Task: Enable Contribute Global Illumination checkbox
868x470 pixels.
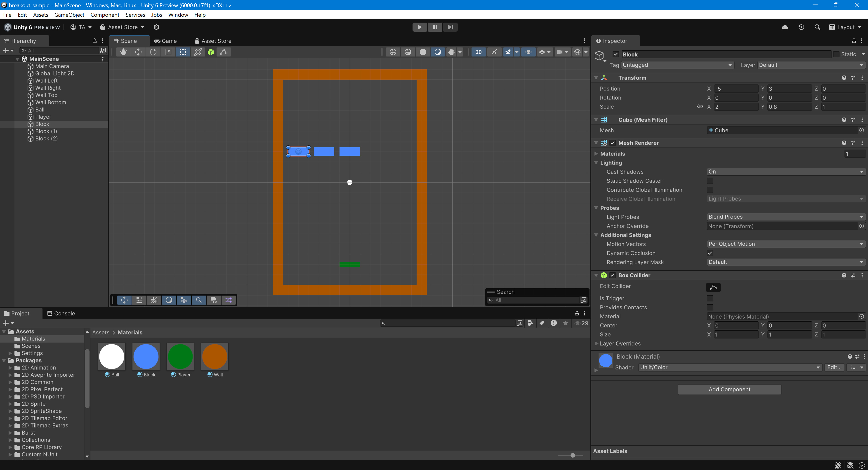Action: tap(710, 190)
